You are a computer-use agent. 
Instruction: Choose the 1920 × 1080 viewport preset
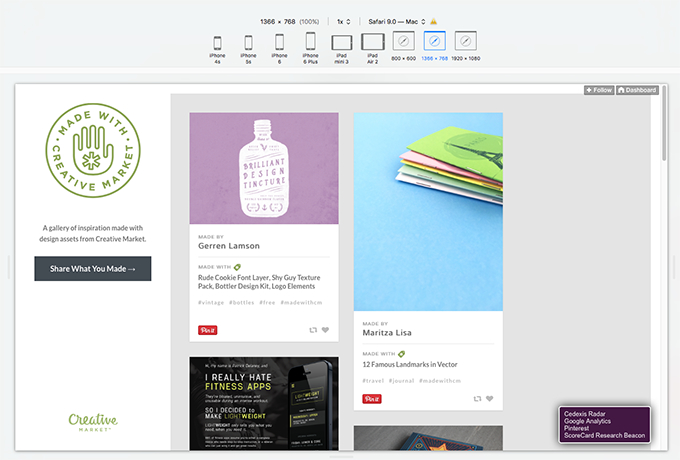click(x=466, y=46)
